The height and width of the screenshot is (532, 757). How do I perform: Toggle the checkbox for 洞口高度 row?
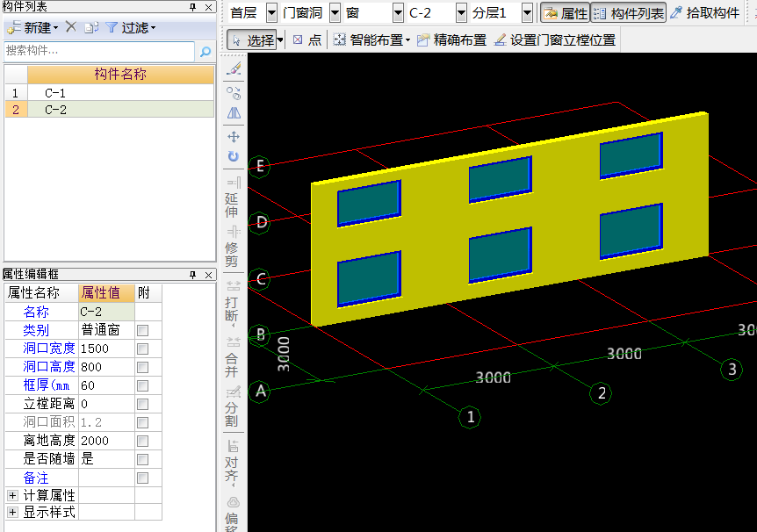tap(143, 367)
